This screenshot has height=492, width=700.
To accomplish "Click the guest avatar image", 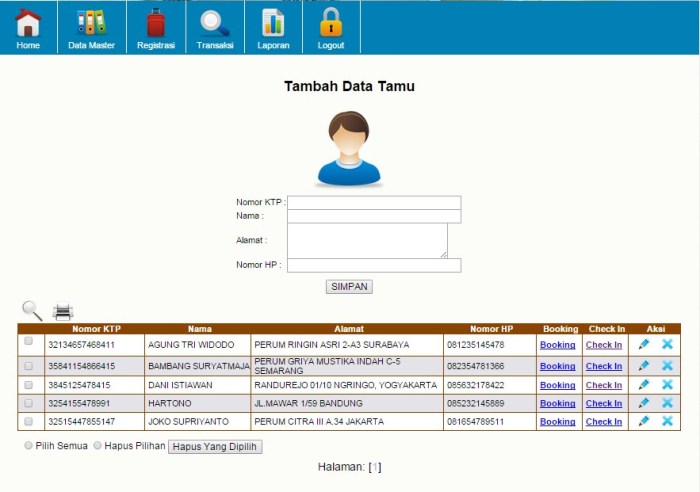I will [349, 148].
